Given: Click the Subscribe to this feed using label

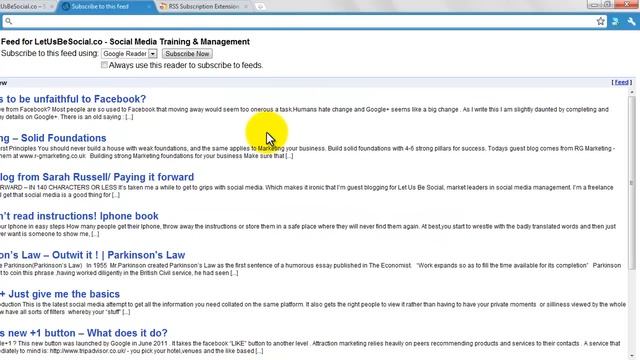Looking at the screenshot, I should (50, 53).
